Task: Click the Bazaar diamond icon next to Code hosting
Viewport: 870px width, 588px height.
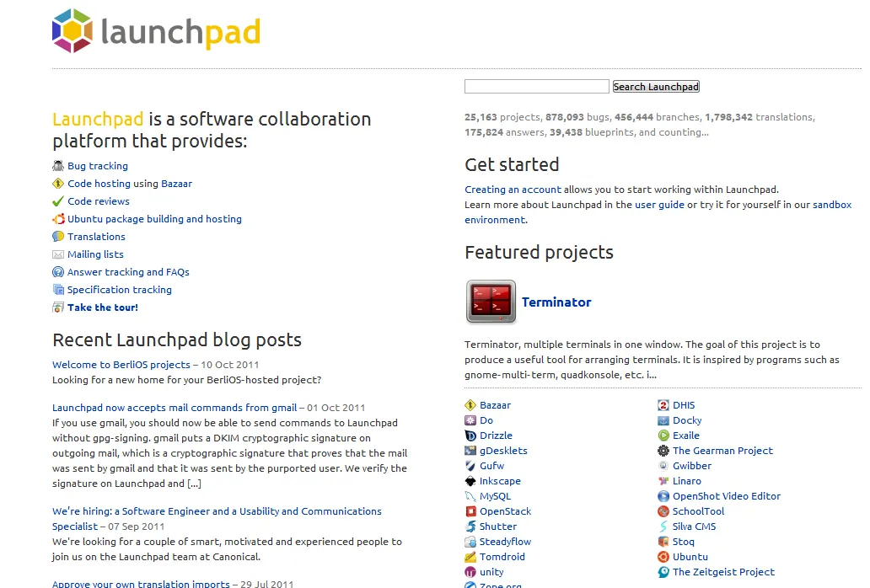Action: click(57, 183)
